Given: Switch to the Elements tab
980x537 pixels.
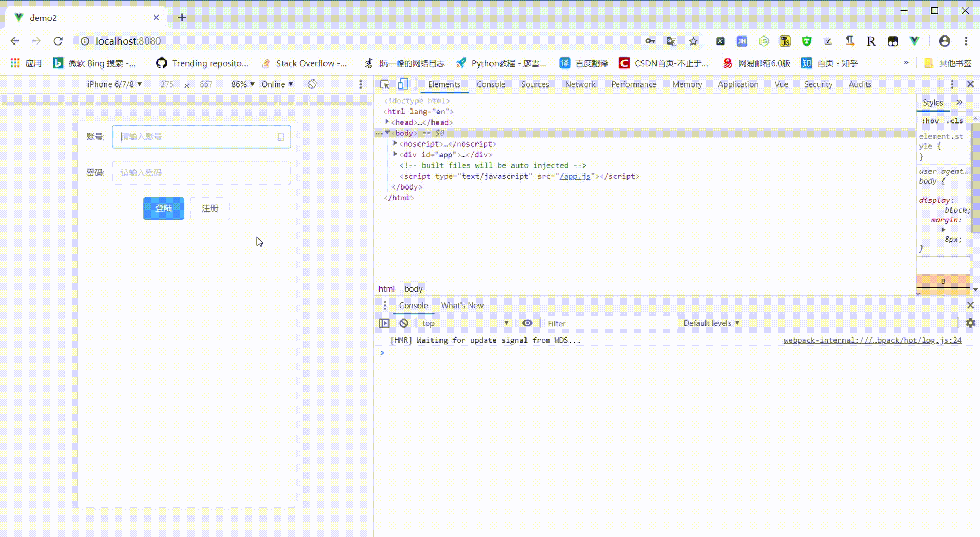Looking at the screenshot, I should (x=444, y=84).
